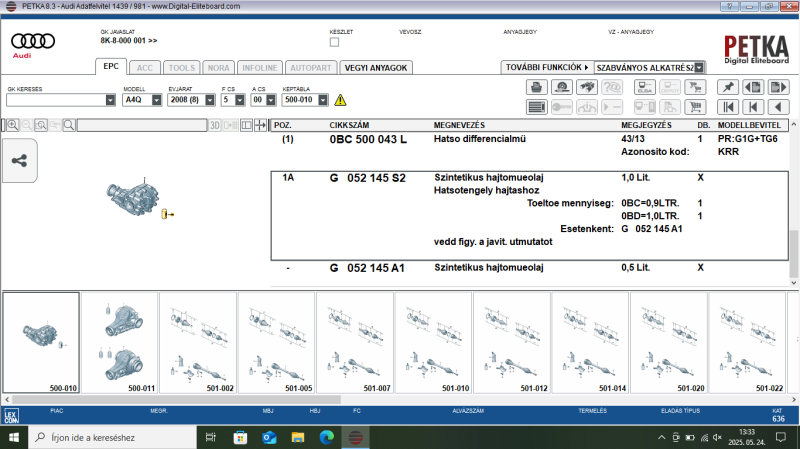Click the binoculars search icon
The height and width of the screenshot is (449, 800).
(x=587, y=87)
